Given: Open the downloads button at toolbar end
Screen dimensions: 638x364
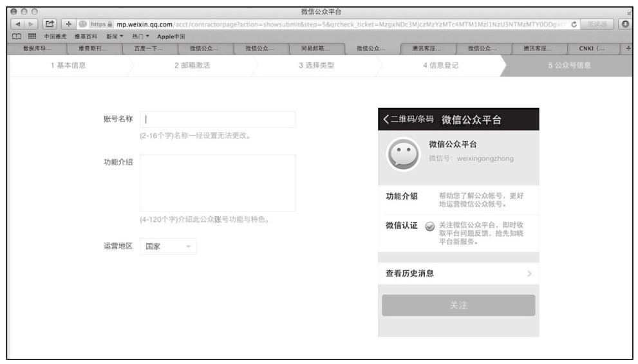Looking at the screenshot, I should (625, 24).
